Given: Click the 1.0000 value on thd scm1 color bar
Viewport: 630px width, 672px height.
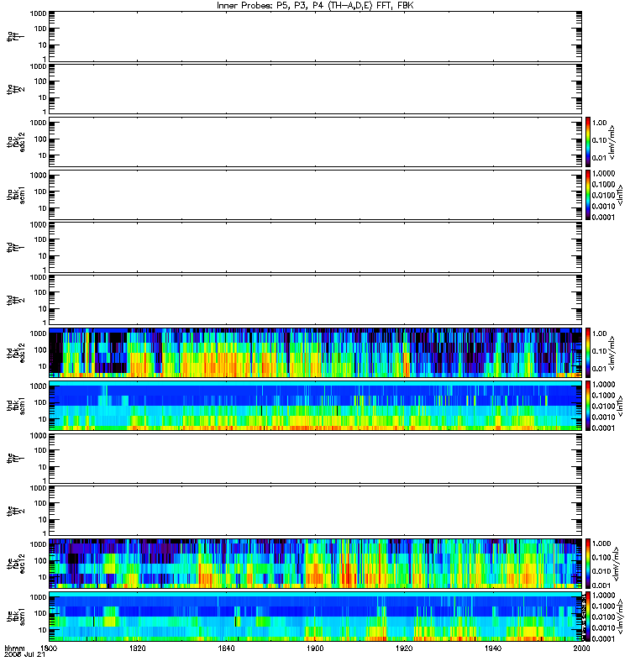Looking at the screenshot, I should [603, 385].
